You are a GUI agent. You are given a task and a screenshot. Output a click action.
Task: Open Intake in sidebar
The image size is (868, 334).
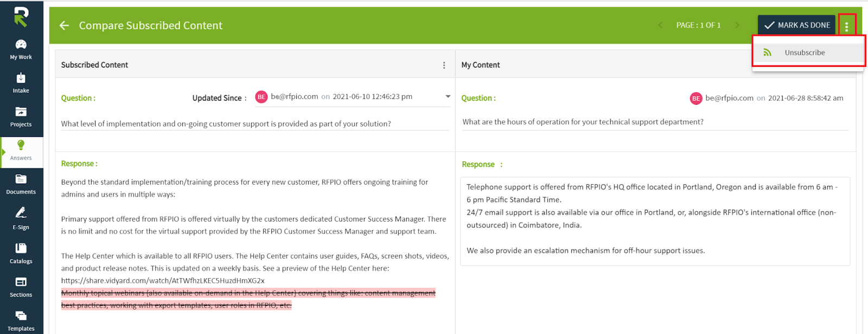tap(21, 83)
